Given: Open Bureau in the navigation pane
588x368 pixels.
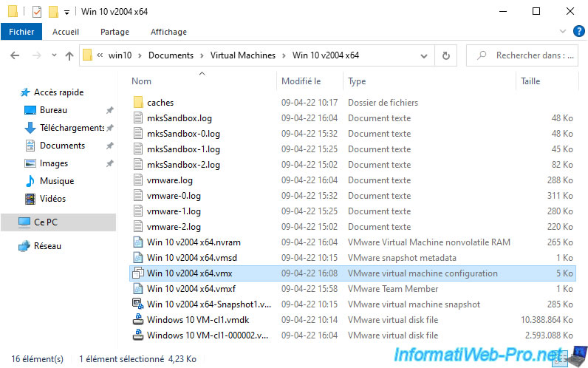Looking at the screenshot, I should [x=54, y=110].
